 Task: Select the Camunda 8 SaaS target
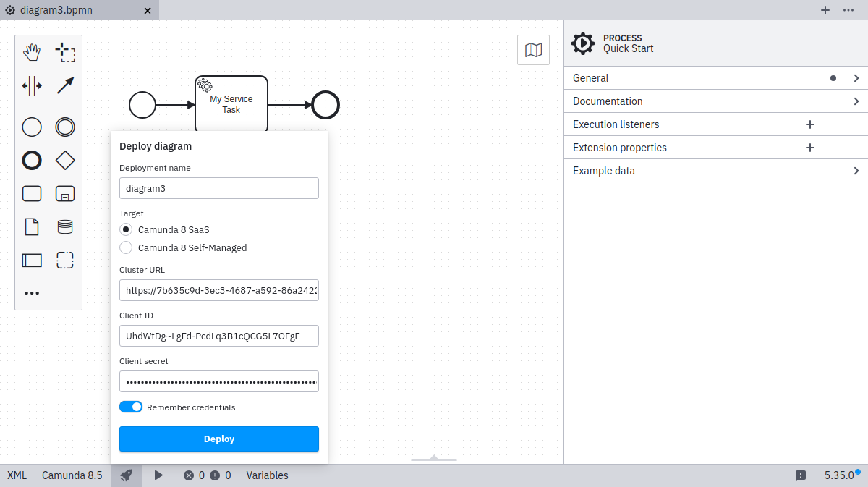click(125, 229)
